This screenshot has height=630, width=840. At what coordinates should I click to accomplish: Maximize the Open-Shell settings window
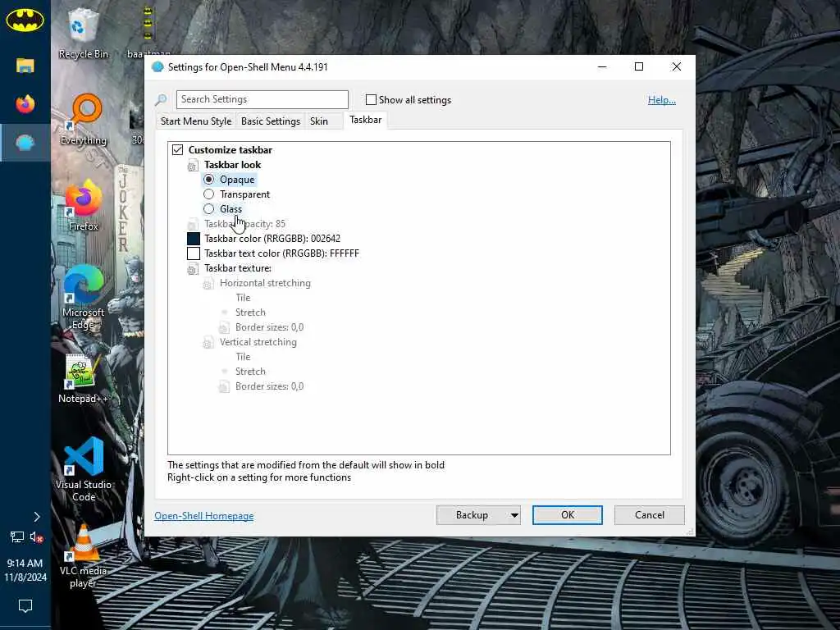pyautogui.click(x=638, y=66)
